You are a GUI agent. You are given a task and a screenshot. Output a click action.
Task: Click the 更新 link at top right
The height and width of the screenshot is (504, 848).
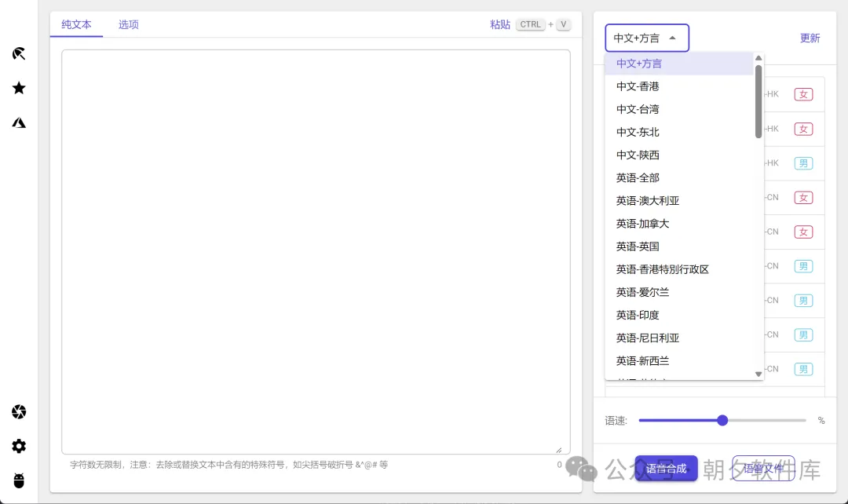[x=810, y=38]
